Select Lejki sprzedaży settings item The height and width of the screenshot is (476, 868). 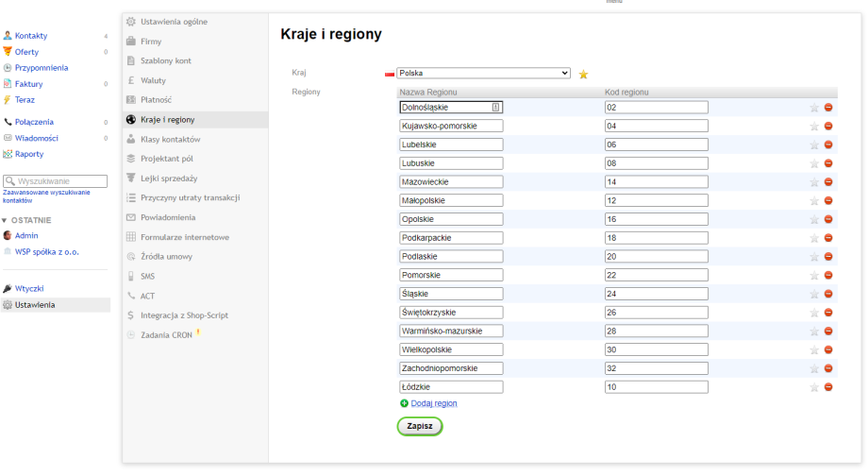168,178
